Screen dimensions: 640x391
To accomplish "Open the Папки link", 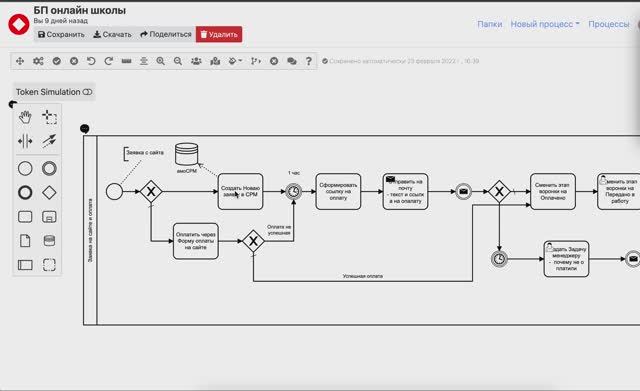I will coord(490,24).
